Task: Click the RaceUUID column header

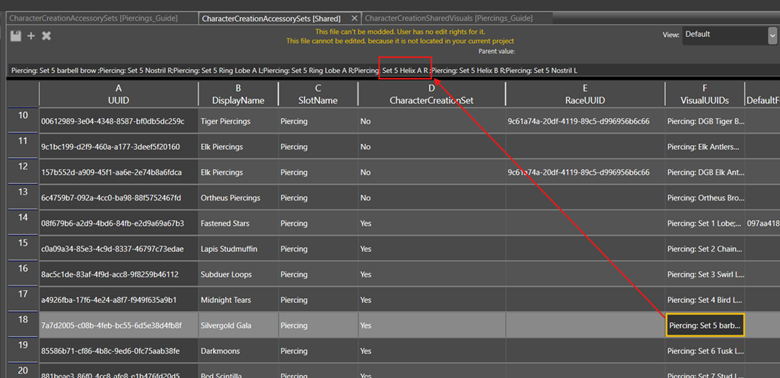Action: (x=585, y=94)
